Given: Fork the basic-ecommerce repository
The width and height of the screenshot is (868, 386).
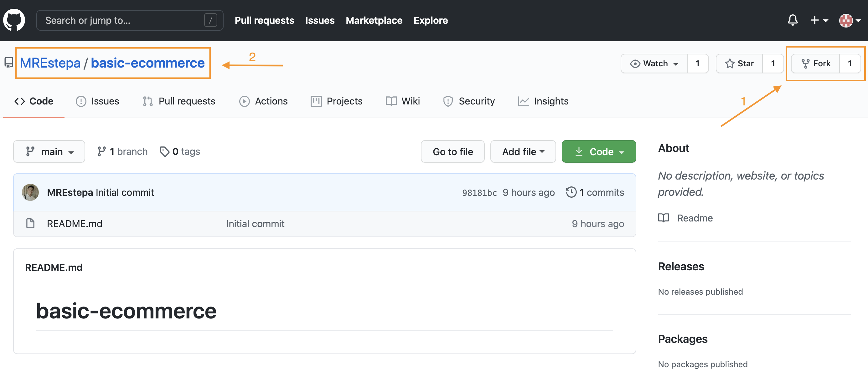Looking at the screenshot, I should coord(816,63).
